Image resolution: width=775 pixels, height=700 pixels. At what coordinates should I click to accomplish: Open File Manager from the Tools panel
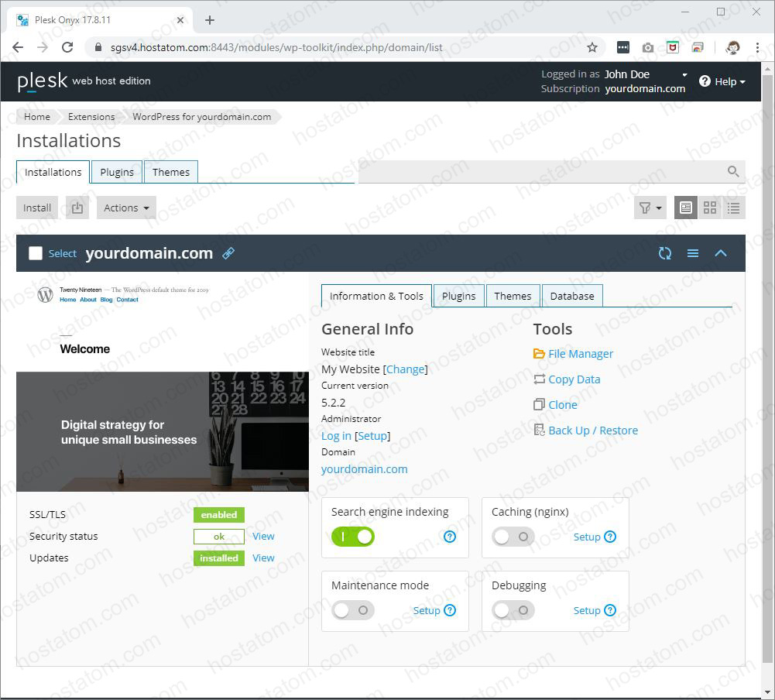581,353
